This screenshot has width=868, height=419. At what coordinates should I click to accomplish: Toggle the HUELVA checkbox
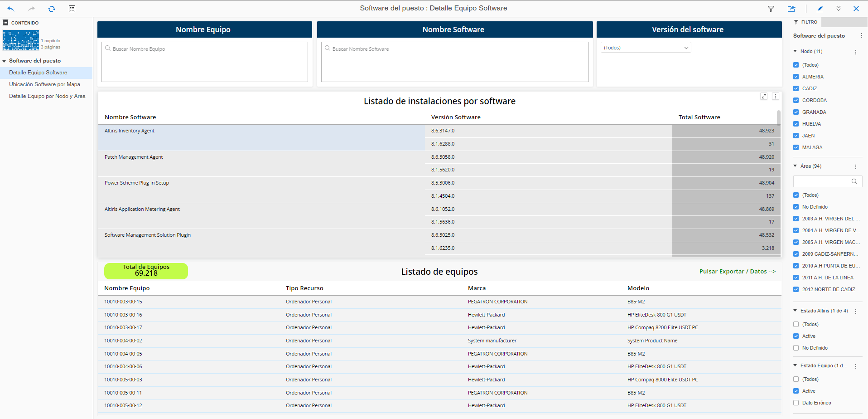point(796,124)
